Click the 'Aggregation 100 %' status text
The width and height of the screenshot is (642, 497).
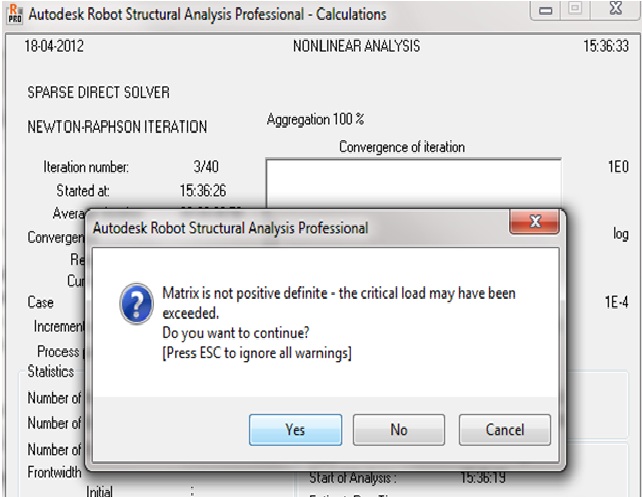pos(315,120)
